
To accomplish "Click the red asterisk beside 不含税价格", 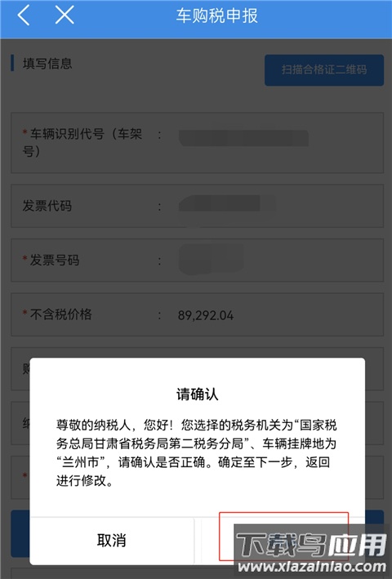I will 24,313.
